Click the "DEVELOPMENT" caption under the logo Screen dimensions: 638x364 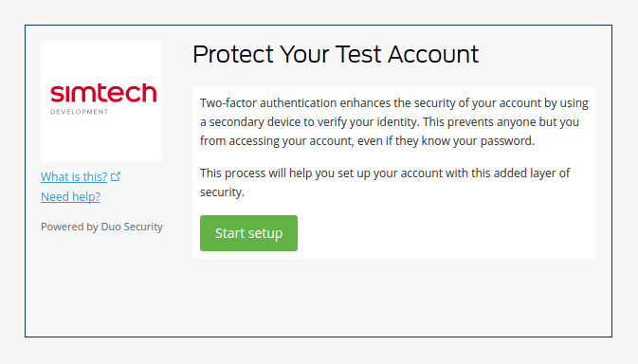tap(80, 112)
